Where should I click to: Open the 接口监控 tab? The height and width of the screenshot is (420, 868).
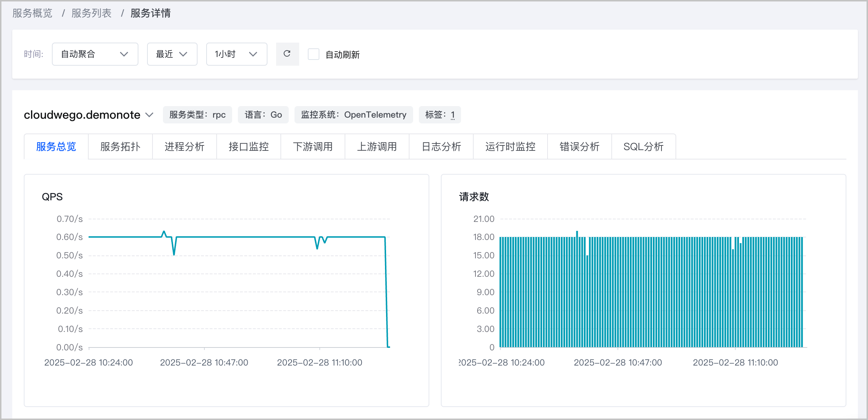tap(249, 146)
